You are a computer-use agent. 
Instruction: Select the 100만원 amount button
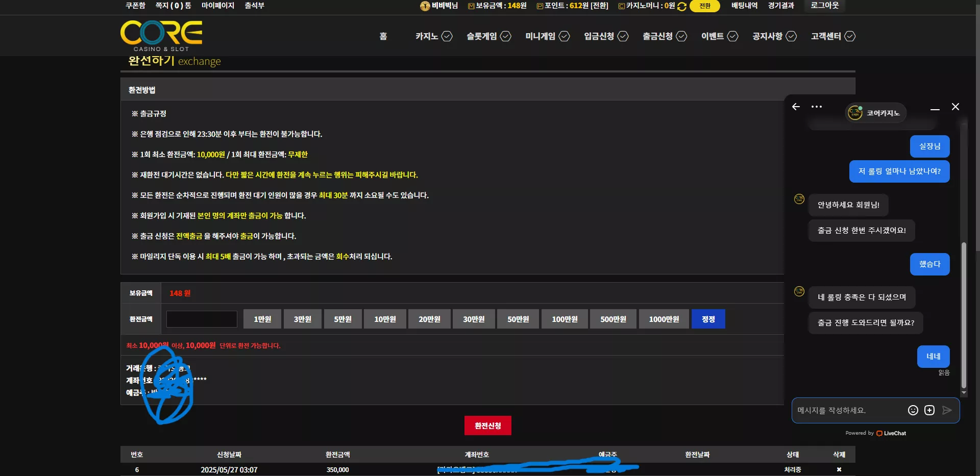(565, 319)
